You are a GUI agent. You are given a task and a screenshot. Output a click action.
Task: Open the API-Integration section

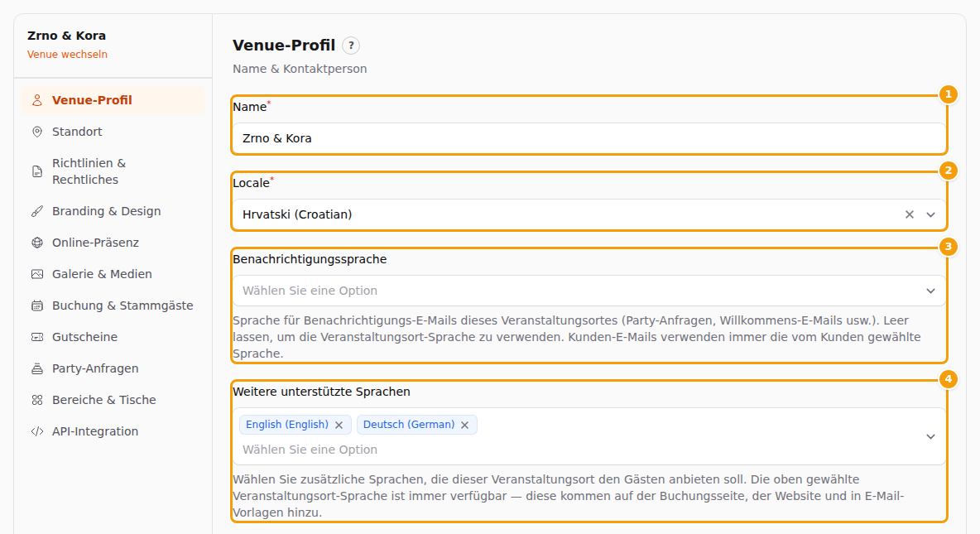[113, 431]
